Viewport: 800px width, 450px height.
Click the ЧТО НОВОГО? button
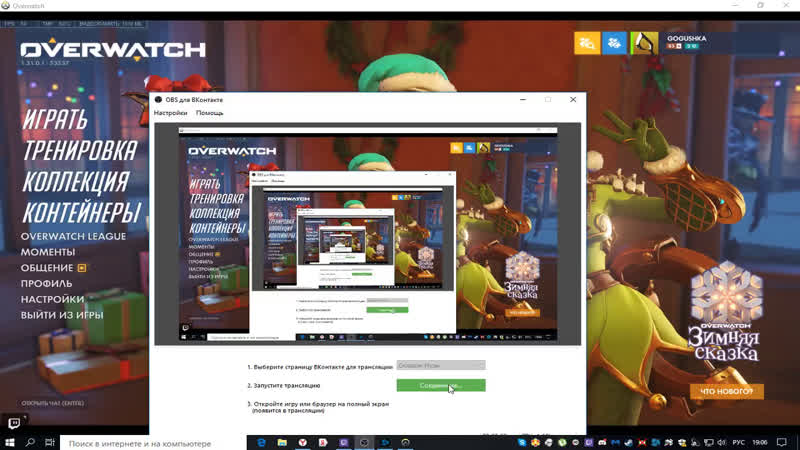[x=727, y=391]
